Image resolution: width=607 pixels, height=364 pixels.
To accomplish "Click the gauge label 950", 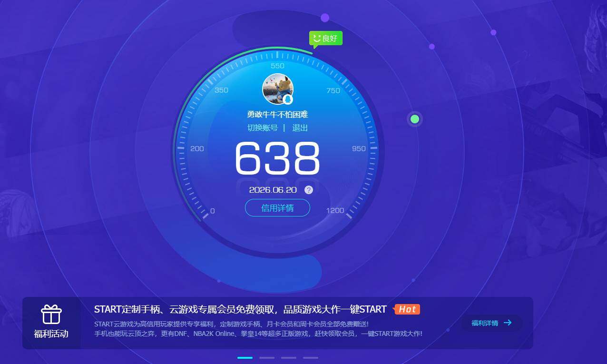I will (359, 148).
